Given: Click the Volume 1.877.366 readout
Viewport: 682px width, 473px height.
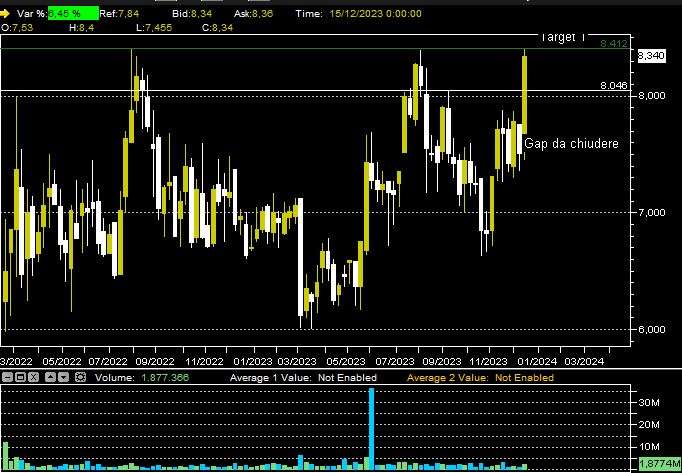Looking at the screenshot, I should click(x=142, y=378).
